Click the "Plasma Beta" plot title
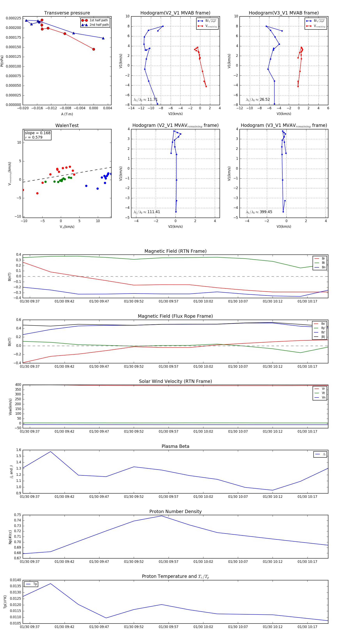This screenshot has height=644, width=351. point(175,447)
